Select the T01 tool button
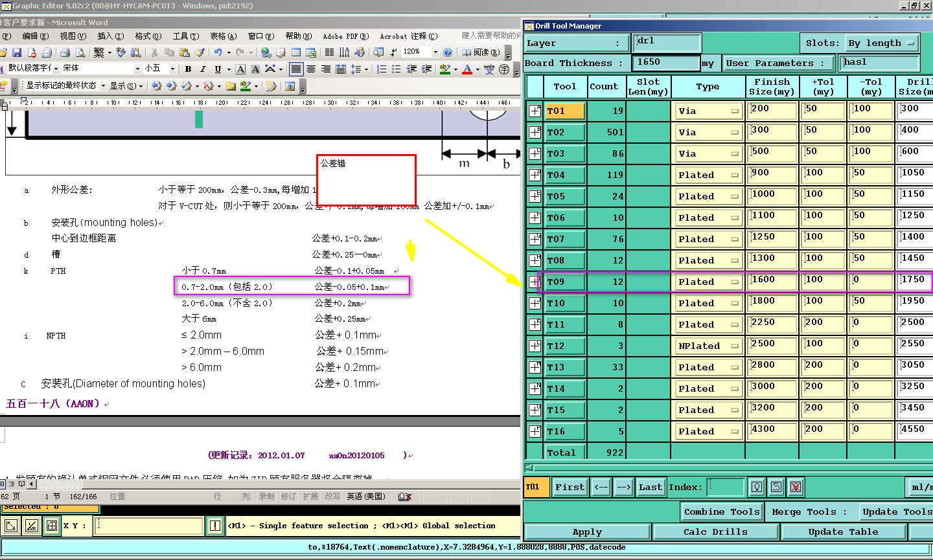 click(x=564, y=111)
